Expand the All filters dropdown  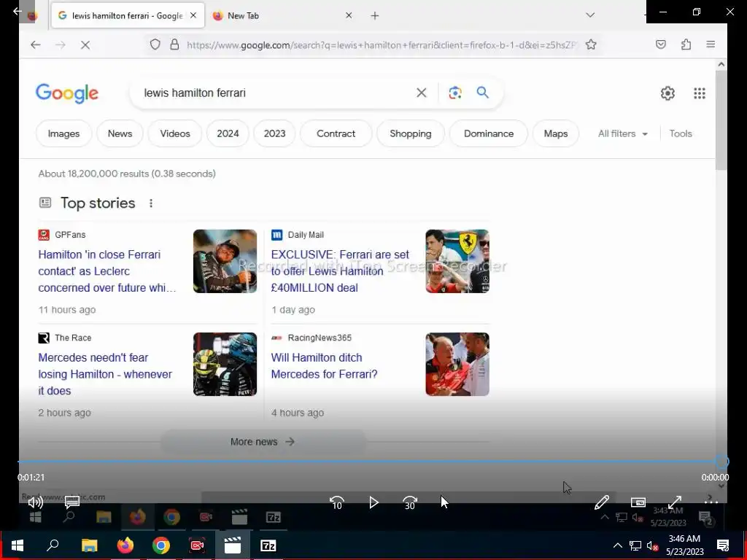point(623,134)
